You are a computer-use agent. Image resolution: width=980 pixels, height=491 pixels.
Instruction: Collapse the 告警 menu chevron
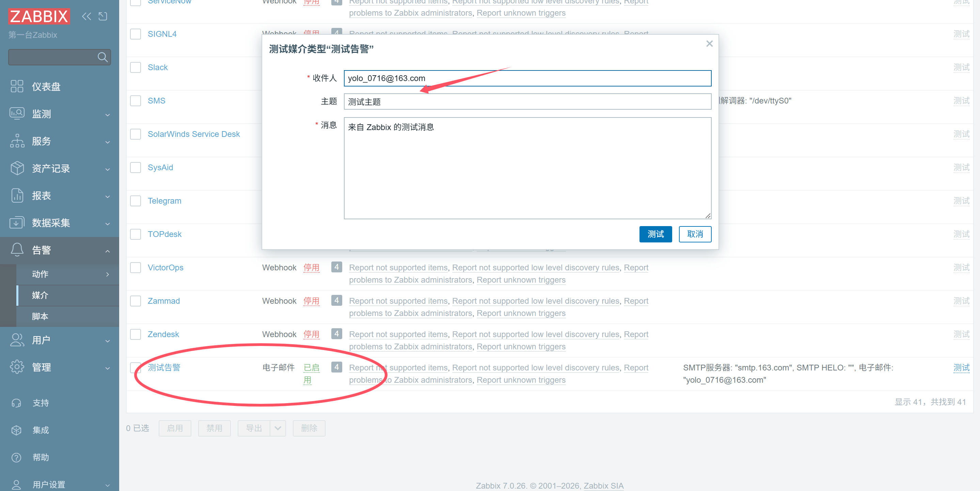108,251
